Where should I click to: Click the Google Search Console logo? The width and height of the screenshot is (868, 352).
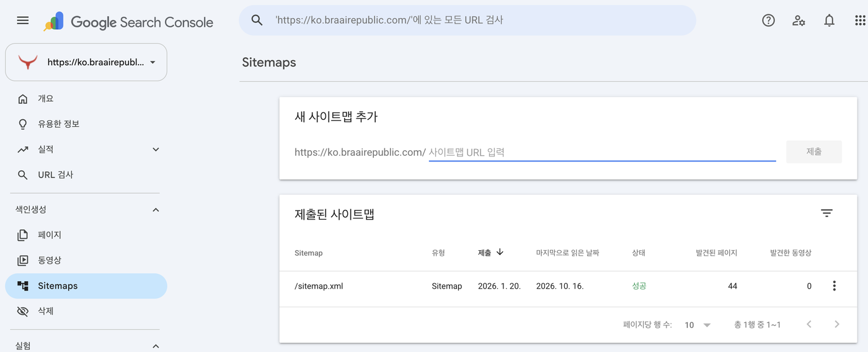click(128, 22)
